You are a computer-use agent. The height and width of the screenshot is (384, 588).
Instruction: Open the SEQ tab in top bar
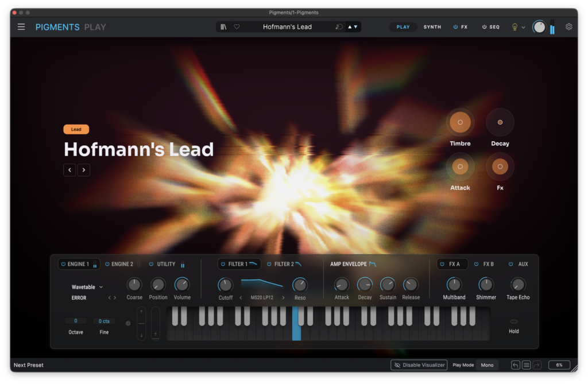494,27
